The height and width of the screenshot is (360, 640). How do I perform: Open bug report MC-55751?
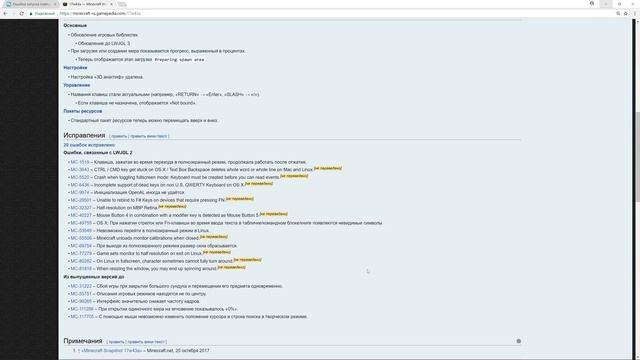pos(81,293)
